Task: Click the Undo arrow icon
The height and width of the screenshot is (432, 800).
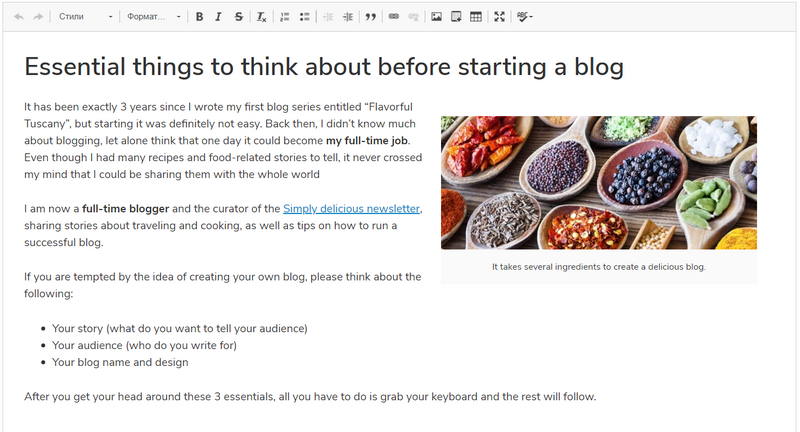Action: click(19, 17)
